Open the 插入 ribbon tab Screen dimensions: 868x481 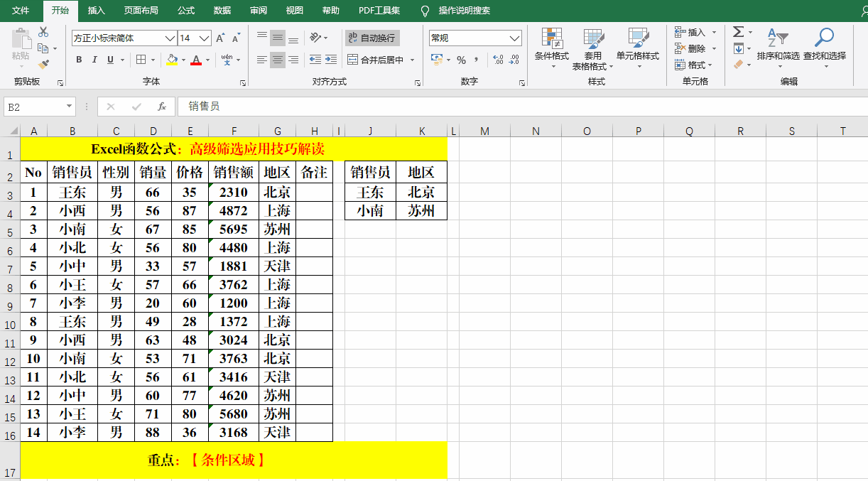(x=96, y=11)
